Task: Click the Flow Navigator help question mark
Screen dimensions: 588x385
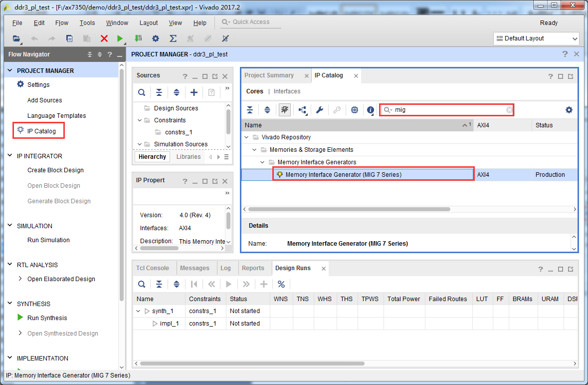Action: pyautogui.click(x=110, y=54)
